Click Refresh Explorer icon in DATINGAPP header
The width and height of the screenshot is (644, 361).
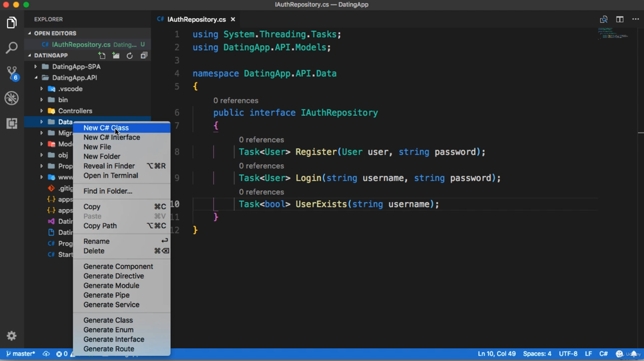tap(130, 55)
